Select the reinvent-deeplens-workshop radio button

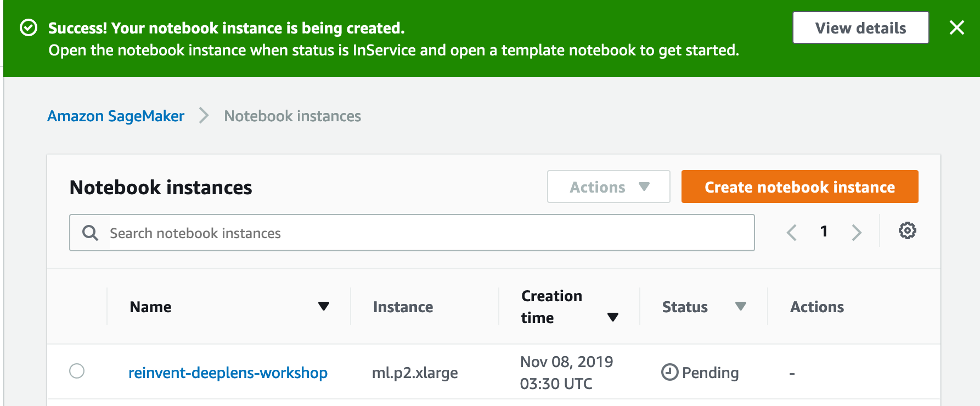pyautogui.click(x=77, y=371)
